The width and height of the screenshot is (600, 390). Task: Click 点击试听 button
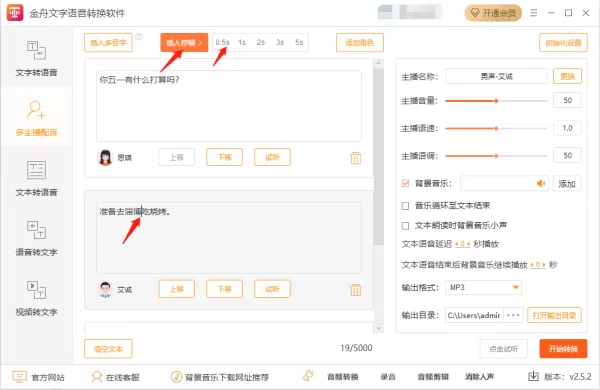click(504, 349)
